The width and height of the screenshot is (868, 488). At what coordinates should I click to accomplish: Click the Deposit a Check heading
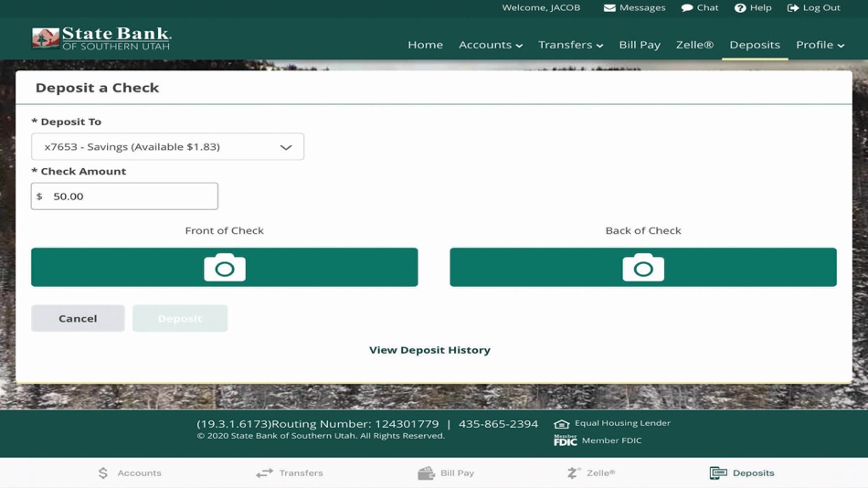click(x=98, y=88)
